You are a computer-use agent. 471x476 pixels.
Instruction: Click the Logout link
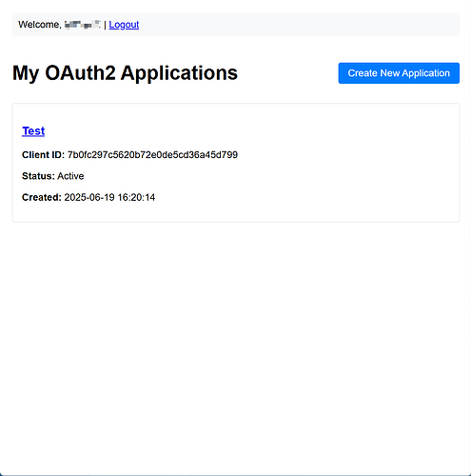pos(124,25)
